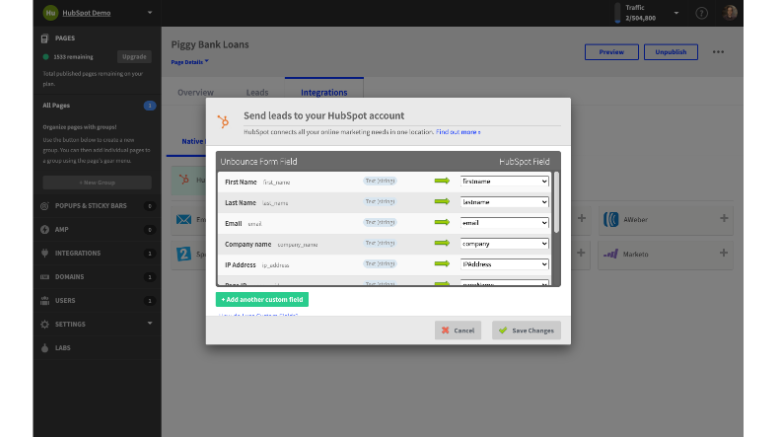This screenshot has height=437, width=777.
Task: Select the Native integrations sub-tab
Action: [x=192, y=141]
